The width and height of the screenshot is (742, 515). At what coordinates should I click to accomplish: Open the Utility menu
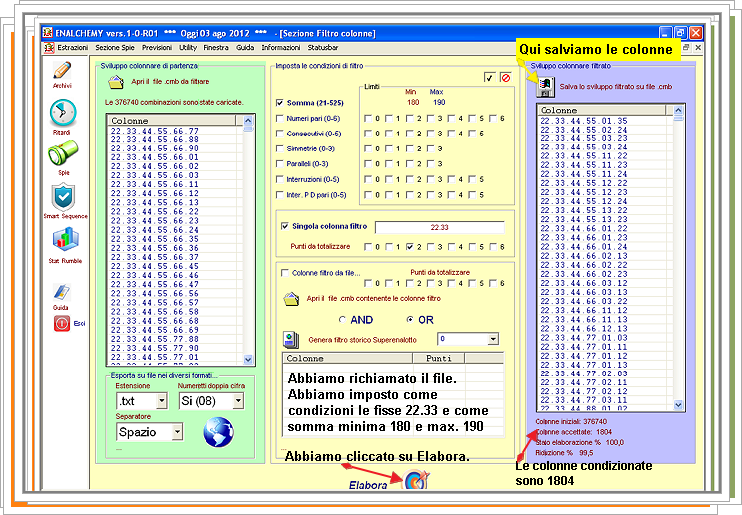click(x=188, y=48)
